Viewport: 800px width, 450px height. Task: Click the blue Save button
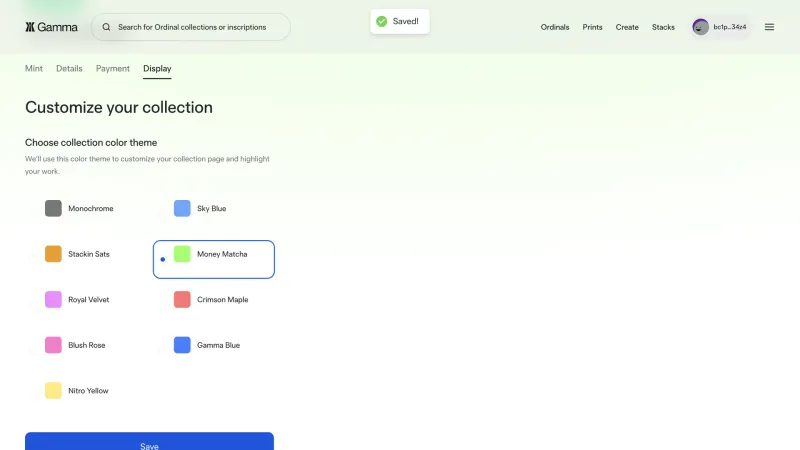(x=149, y=442)
